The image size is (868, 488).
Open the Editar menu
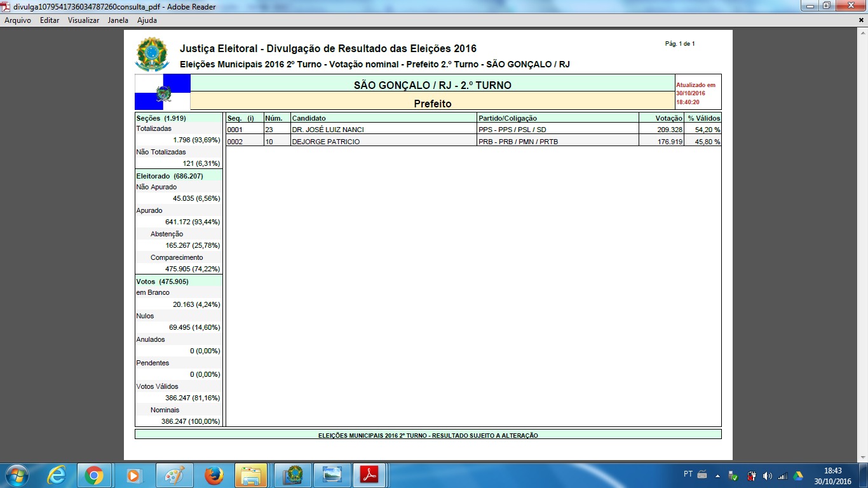coord(50,20)
